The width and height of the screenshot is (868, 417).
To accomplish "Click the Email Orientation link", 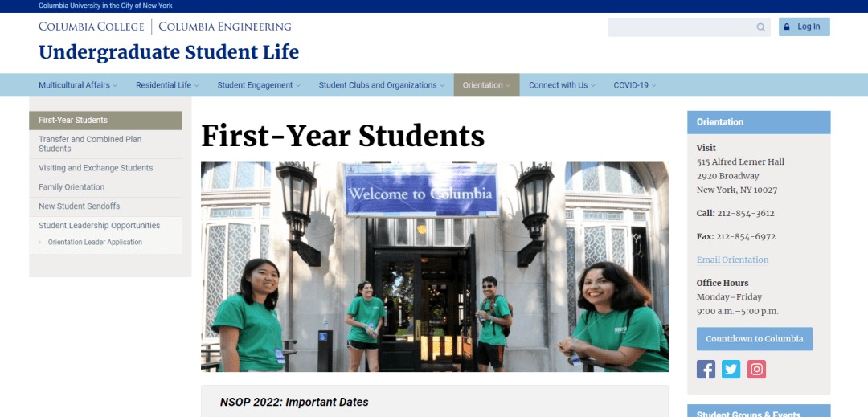I will pos(732,260).
